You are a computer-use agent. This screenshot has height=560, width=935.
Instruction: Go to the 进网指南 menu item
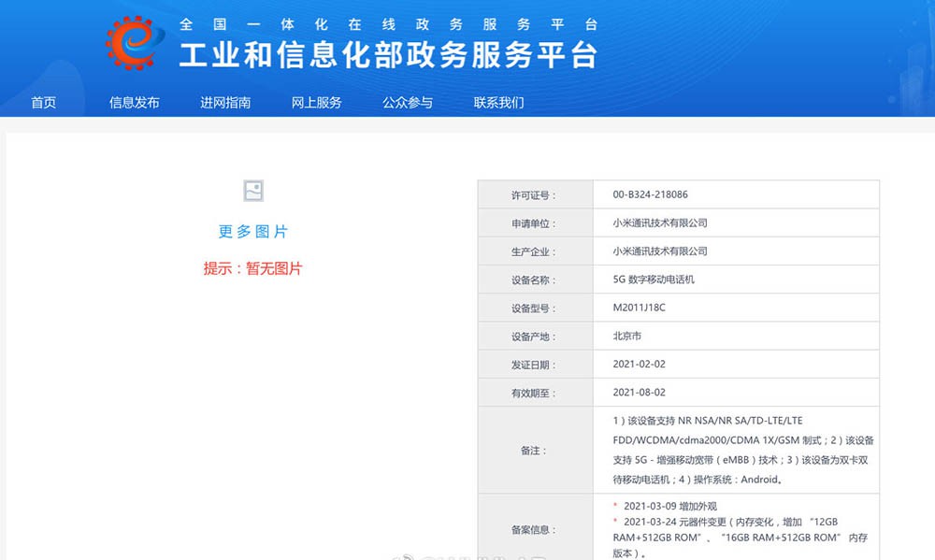[225, 103]
